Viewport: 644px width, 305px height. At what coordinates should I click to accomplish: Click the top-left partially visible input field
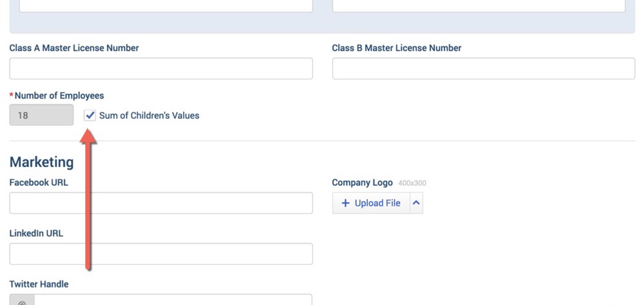(x=166, y=6)
